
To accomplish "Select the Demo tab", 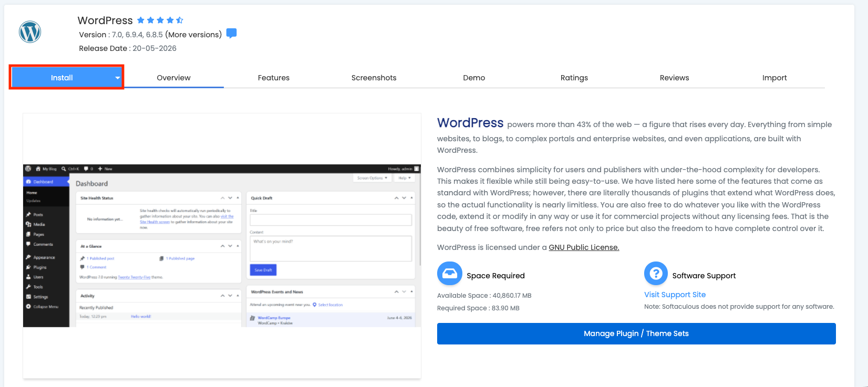I will (x=474, y=78).
